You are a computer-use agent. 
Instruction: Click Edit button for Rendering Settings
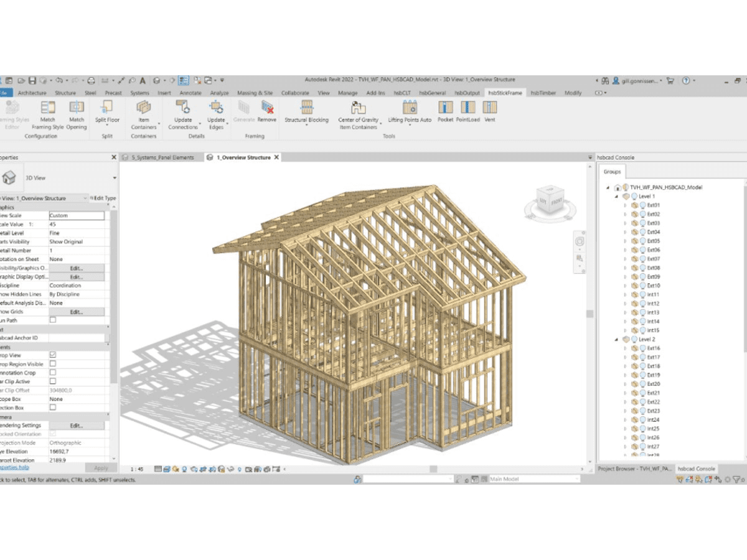(x=77, y=426)
